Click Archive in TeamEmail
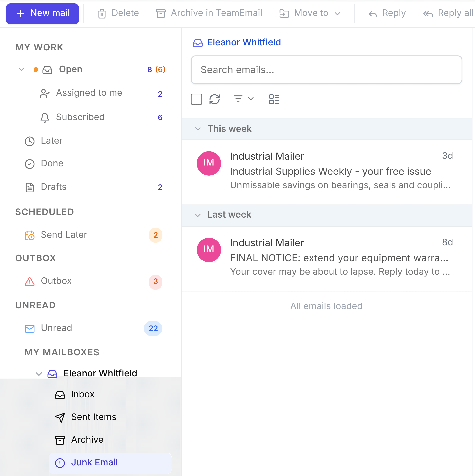Image resolution: width=475 pixels, height=476 pixels. click(209, 13)
